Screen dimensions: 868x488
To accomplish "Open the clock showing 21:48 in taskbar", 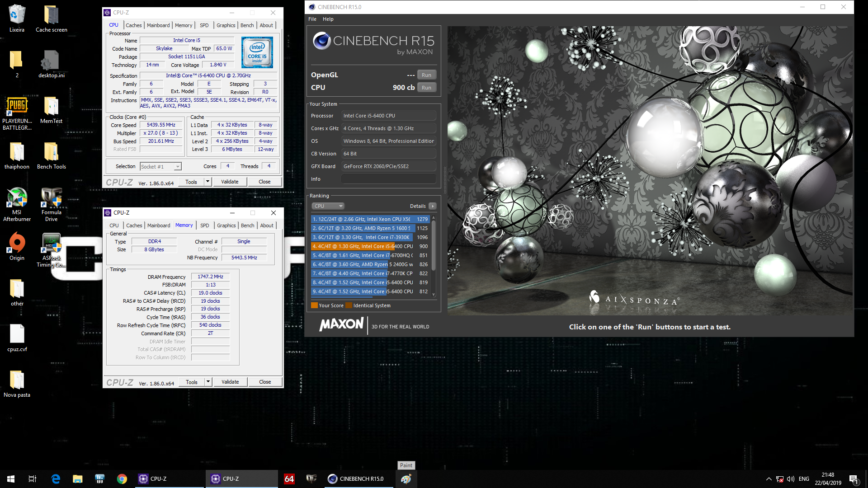I will 828,479.
